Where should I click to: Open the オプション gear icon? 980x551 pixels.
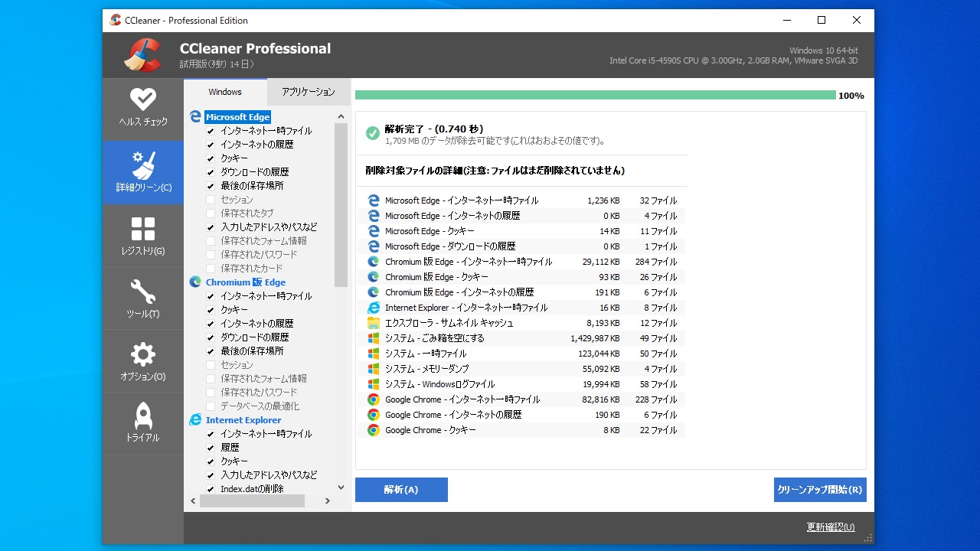pyautogui.click(x=143, y=354)
